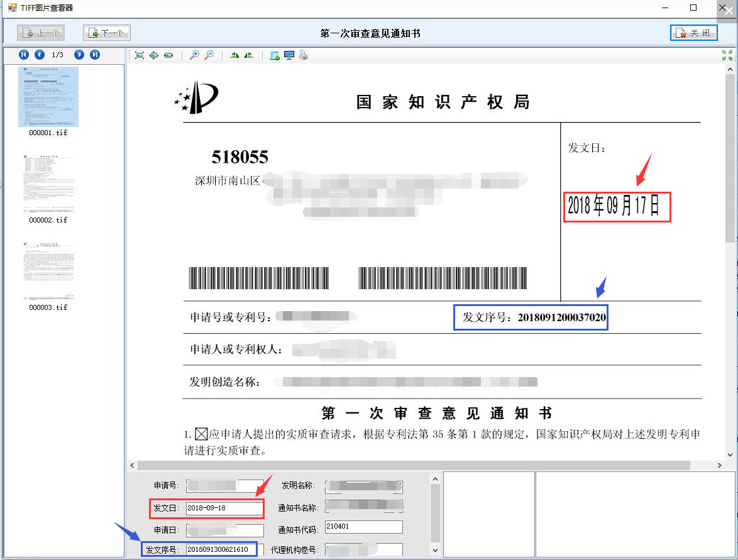The image size is (738, 560).
Task: Click the 发明创造名称 label in document
Action: tap(224, 382)
